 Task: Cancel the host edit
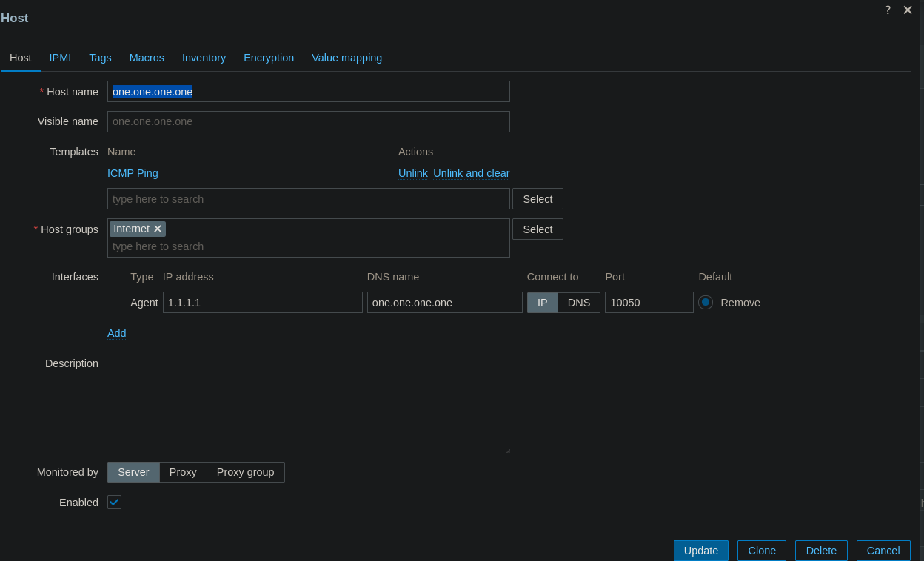pyautogui.click(x=883, y=551)
